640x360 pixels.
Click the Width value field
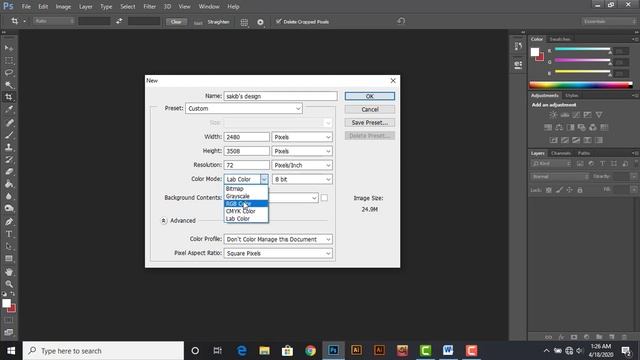tap(247, 137)
